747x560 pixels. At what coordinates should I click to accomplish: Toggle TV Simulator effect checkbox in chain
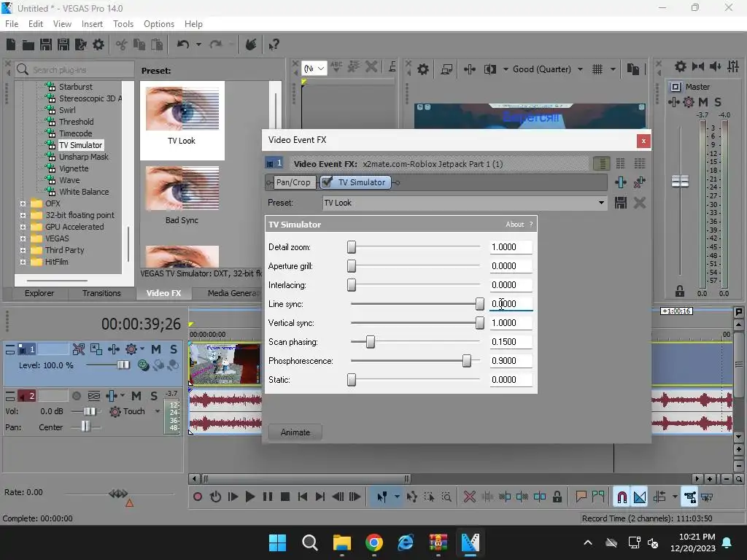[x=327, y=182]
